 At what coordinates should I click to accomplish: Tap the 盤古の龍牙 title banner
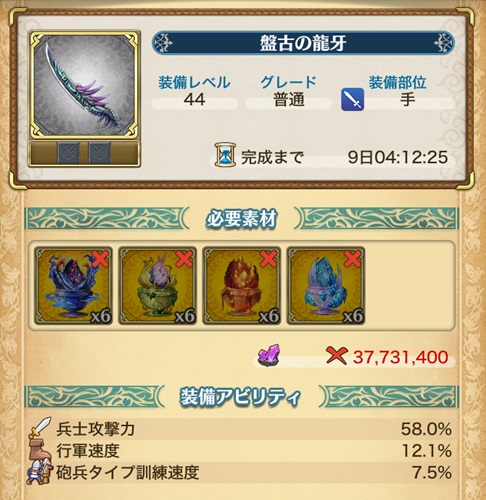(x=303, y=43)
